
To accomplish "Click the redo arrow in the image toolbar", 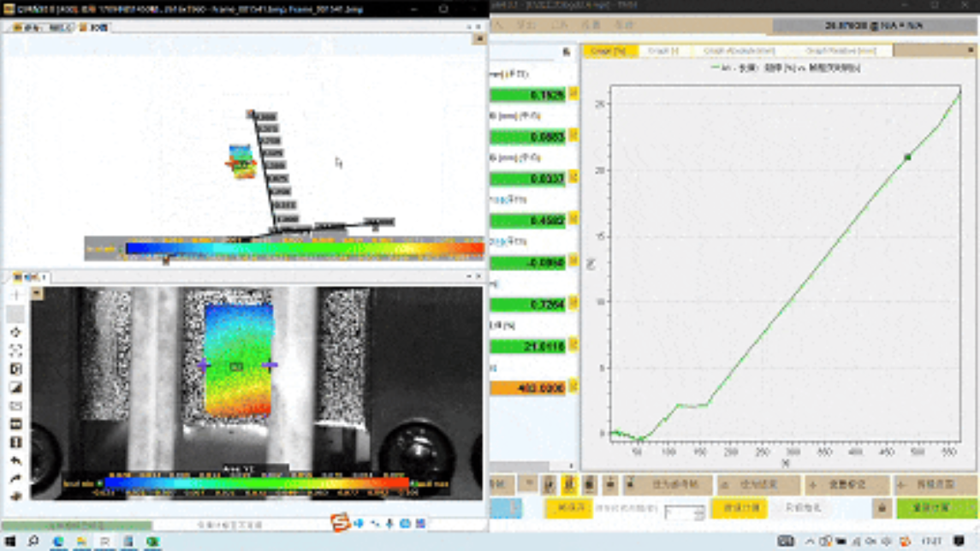I will (x=15, y=479).
